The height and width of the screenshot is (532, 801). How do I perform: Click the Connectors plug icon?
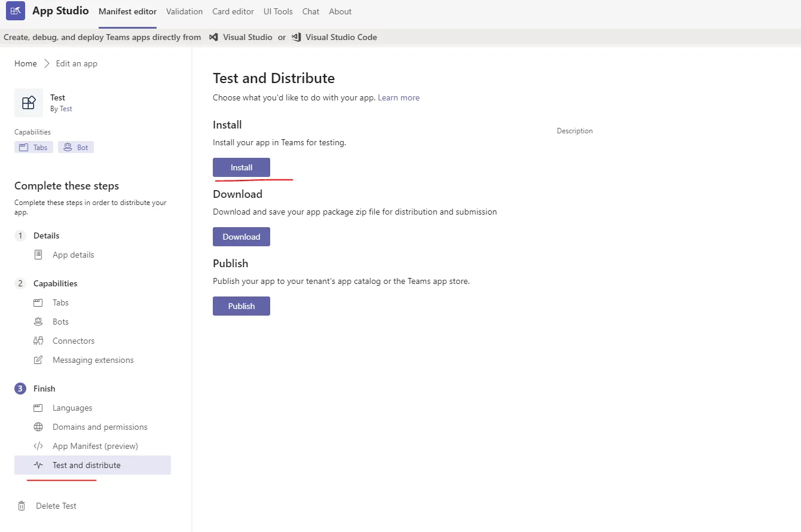pyautogui.click(x=38, y=341)
